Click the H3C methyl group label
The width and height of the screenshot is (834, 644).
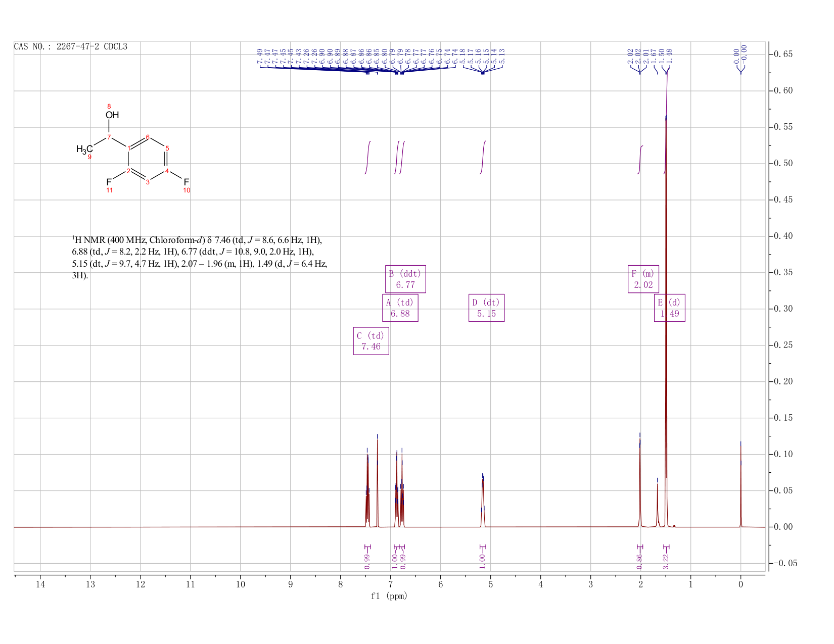[84, 149]
